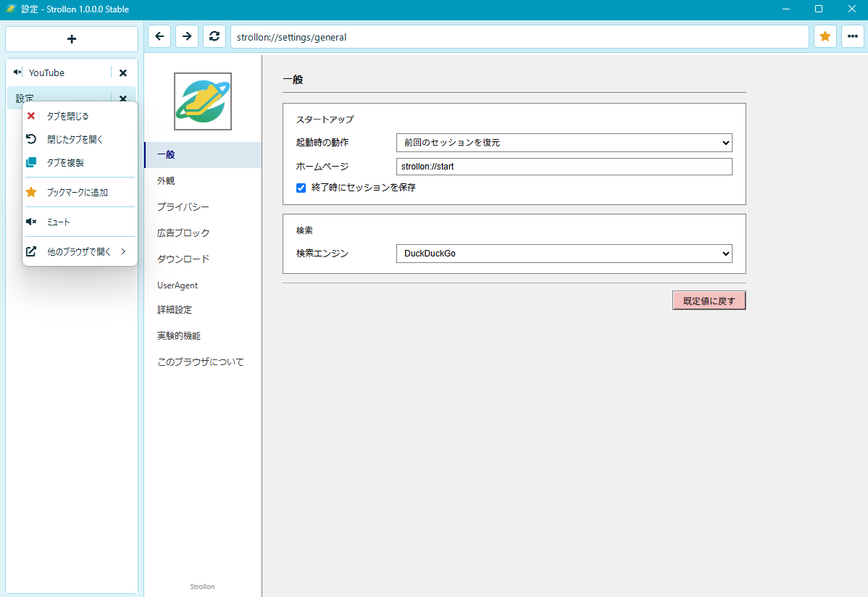Expand the 他のブラウザで開く submenu
The height and width of the screenshot is (597, 868).
click(x=80, y=251)
